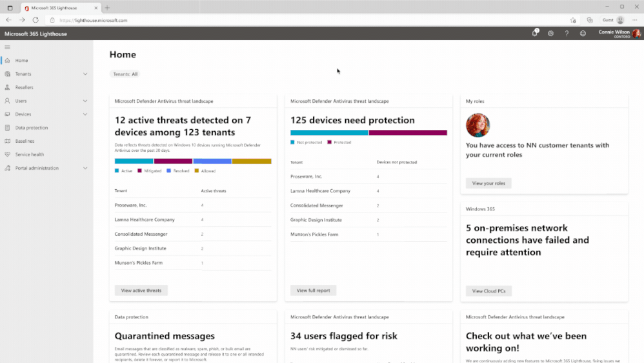Click the browser forward arrow
This screenshot has height=363, width=644.
22,20
